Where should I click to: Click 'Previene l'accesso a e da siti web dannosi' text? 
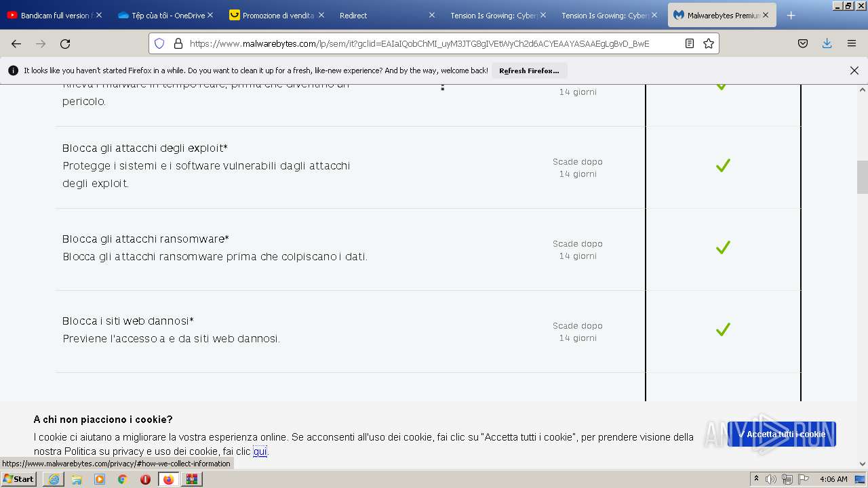171,338
